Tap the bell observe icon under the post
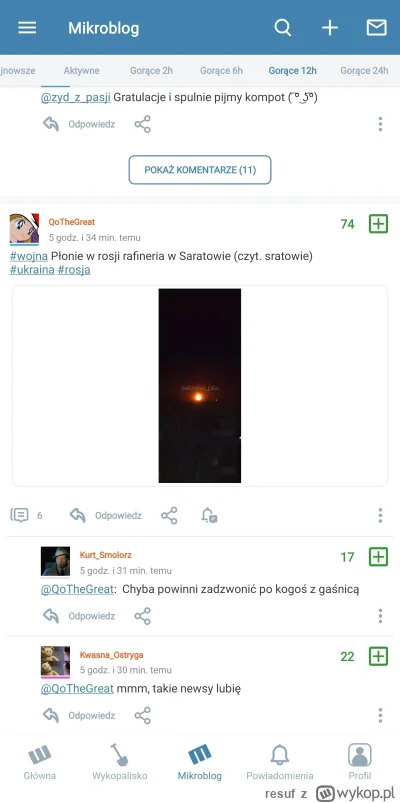Viewport: 400px width, 803px height. coord(209,515)
